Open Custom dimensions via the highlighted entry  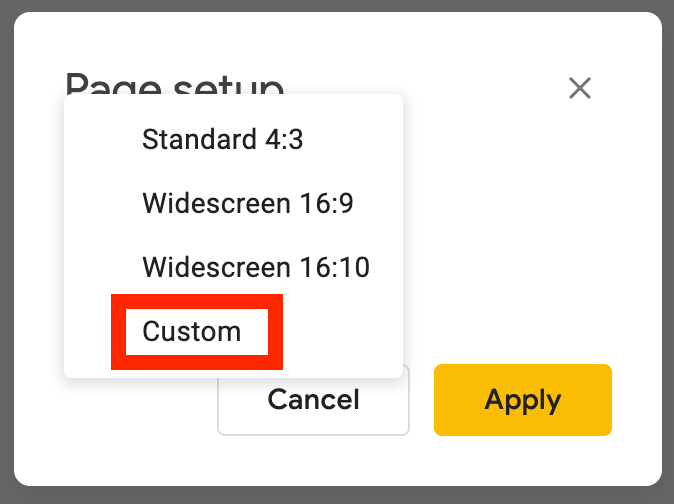[192, 331]
